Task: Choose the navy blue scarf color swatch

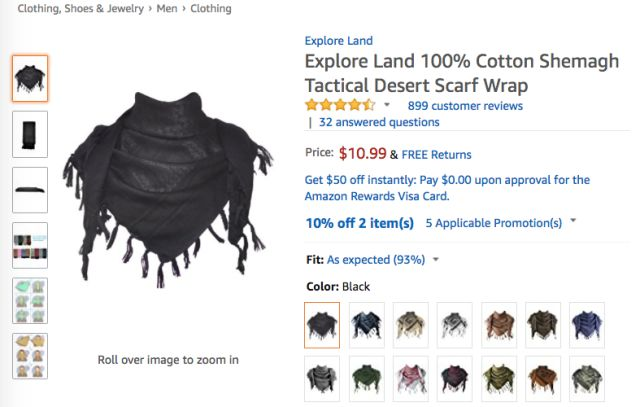Action: click(x=587, y=325)
